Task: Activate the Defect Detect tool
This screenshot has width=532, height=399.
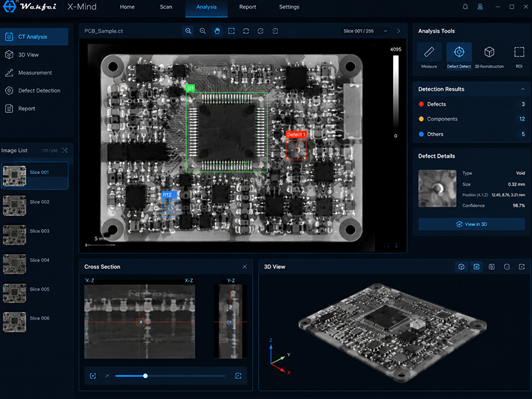Action: 459,56
